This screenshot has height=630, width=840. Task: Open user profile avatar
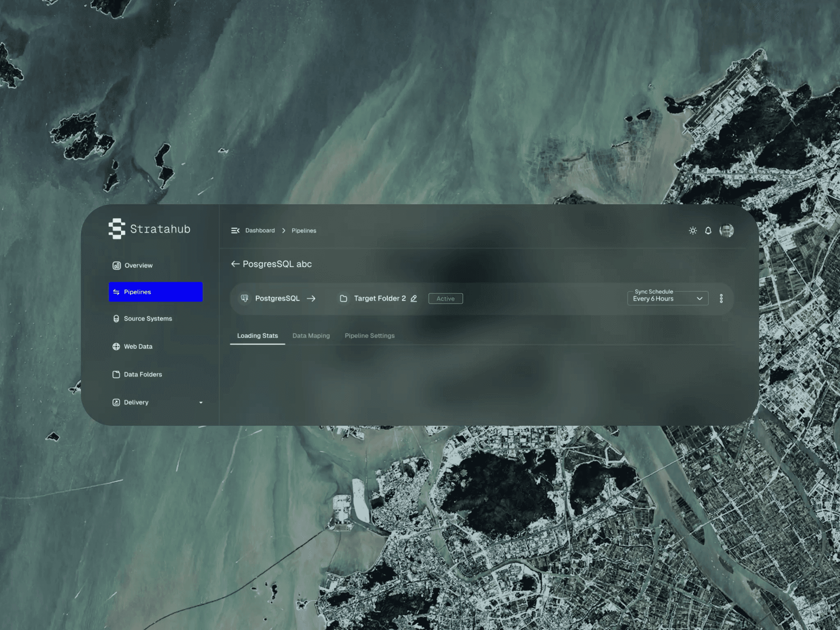(x=726, y=231)
